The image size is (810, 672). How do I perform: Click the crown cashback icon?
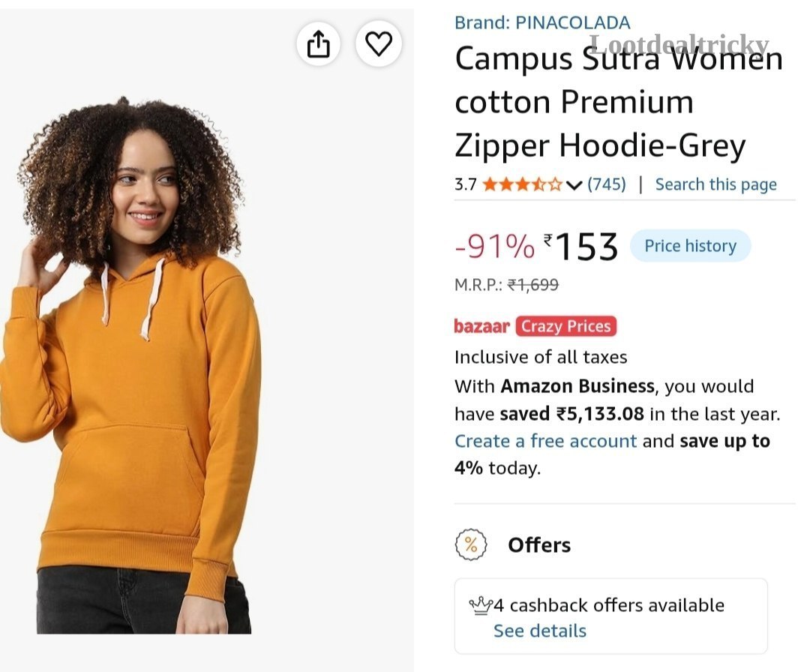[x=480, y=605]
